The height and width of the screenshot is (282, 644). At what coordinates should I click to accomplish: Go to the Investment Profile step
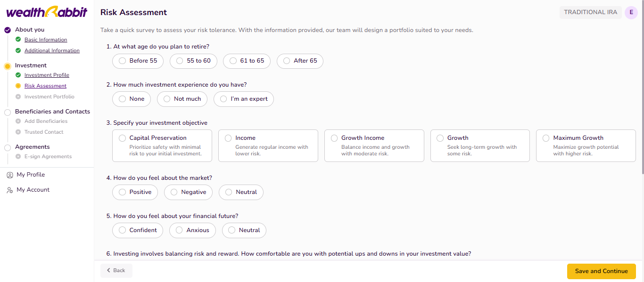(47, 75)
